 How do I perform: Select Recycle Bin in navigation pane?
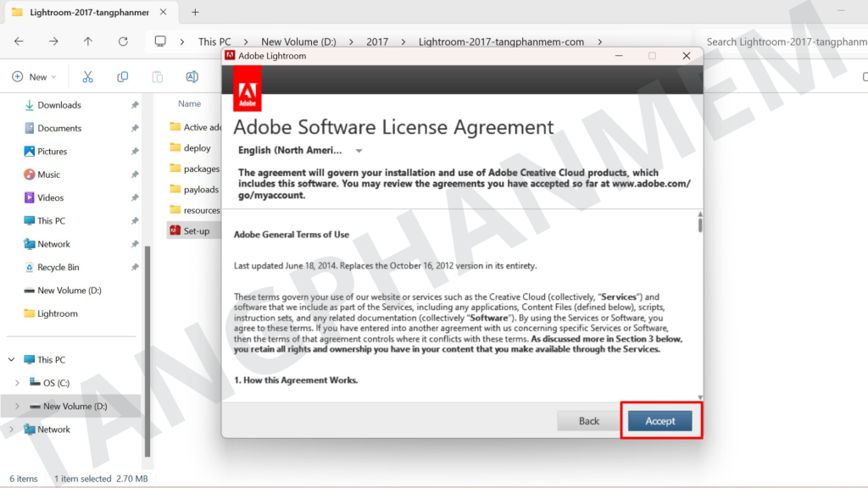pos(58,267)
